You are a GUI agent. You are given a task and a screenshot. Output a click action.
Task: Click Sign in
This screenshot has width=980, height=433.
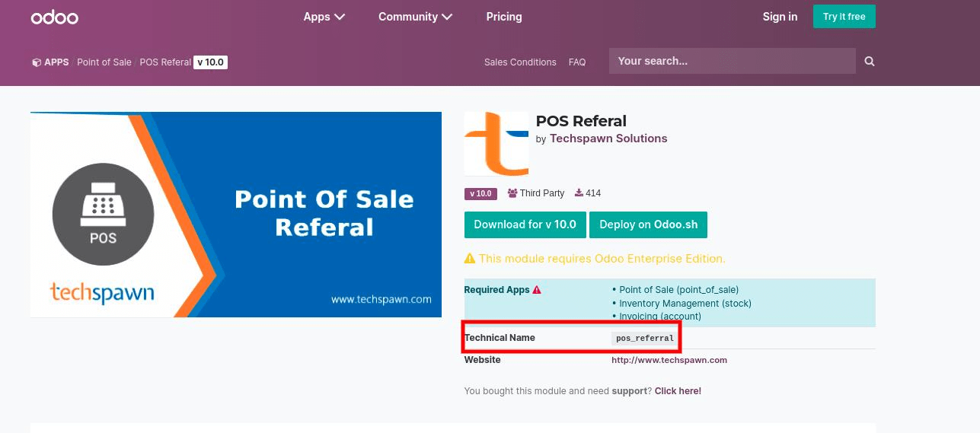point(780,17)
